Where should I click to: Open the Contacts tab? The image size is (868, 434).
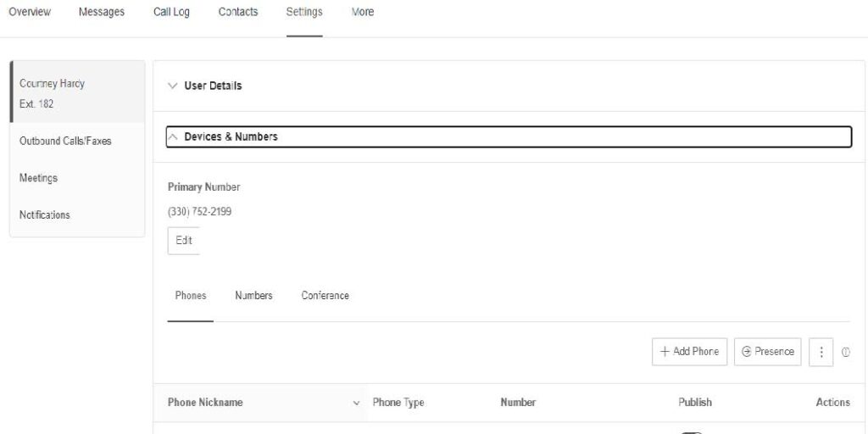pos(238,12)
